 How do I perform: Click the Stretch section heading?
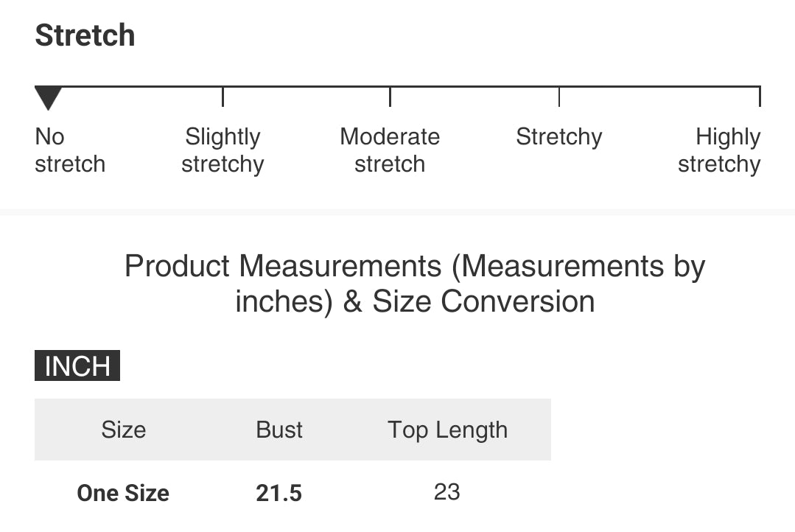point(85,35)
